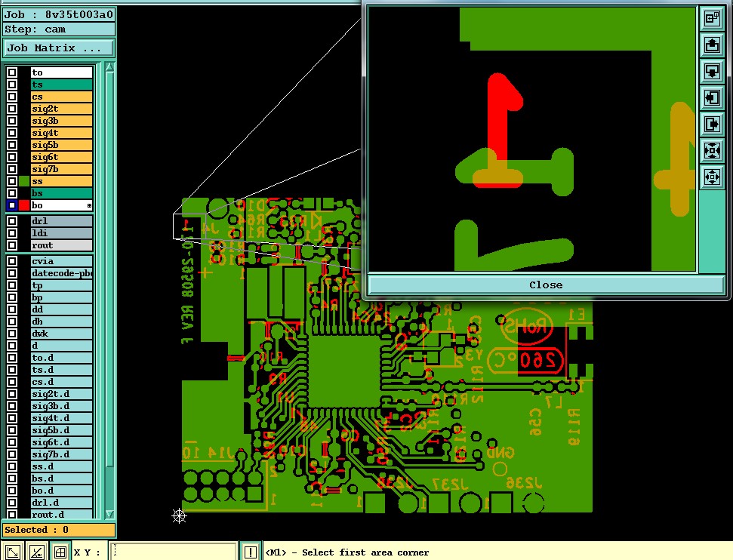
Task: Select layer tp by name
Action: [x=62, y=285]
